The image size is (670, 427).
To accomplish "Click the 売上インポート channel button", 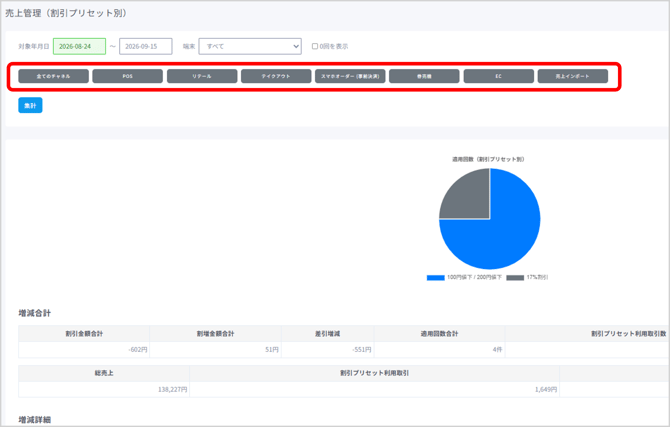I will coord(573,76).
